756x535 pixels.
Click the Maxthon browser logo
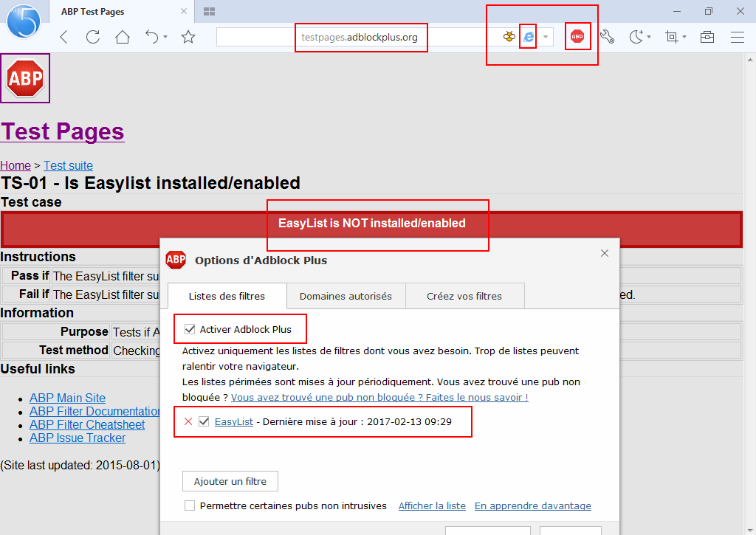coord(24,21)
